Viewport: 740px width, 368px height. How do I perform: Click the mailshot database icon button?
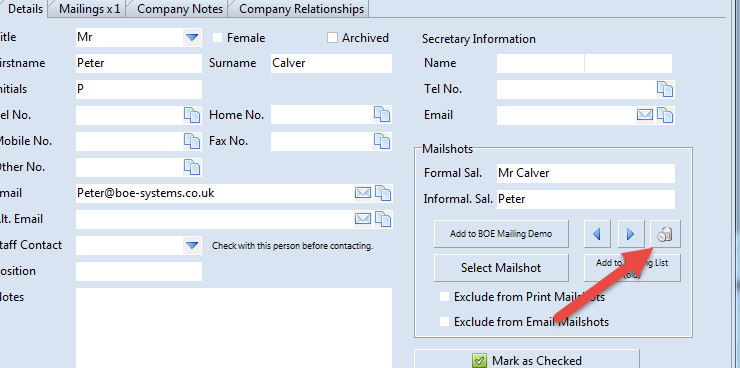[x=665, y=234]
